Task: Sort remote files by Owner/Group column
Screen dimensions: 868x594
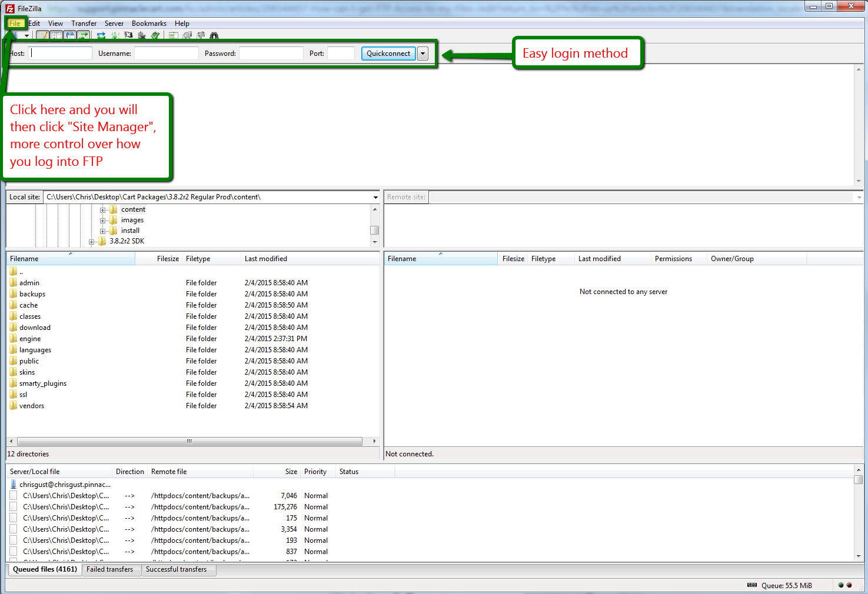Action: (756, 259)
